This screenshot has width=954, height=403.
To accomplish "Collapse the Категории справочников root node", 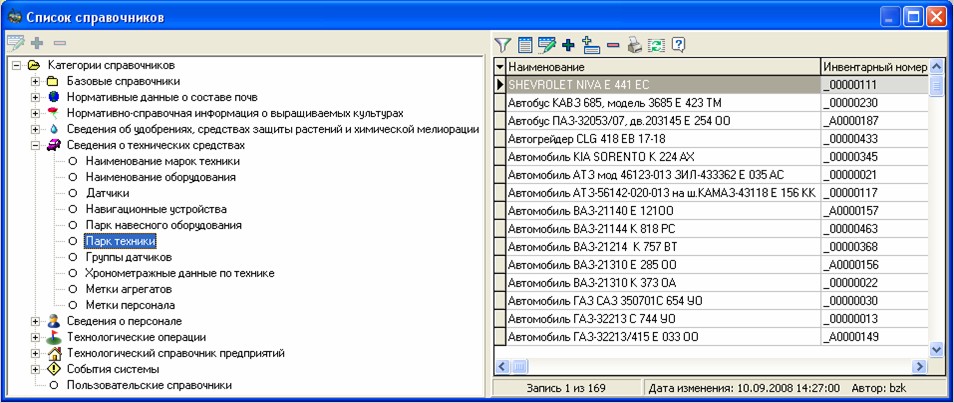I will [16, 65].
